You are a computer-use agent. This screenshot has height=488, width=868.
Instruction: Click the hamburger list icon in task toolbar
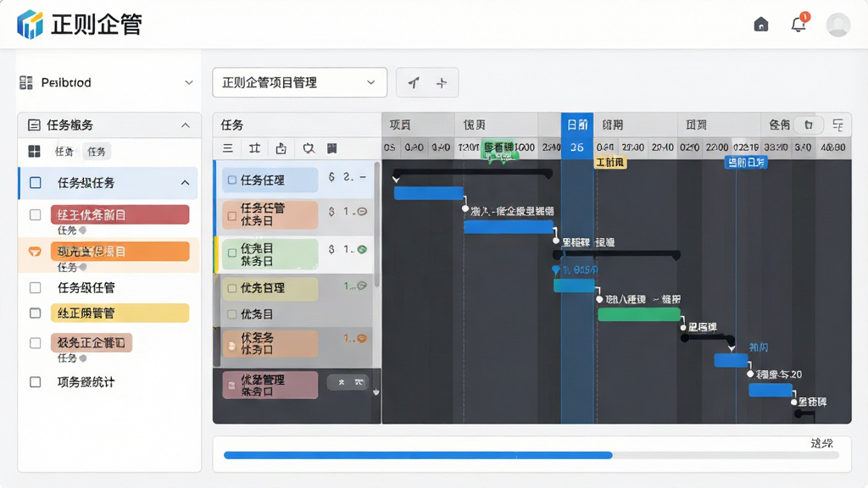pos(228,148)
